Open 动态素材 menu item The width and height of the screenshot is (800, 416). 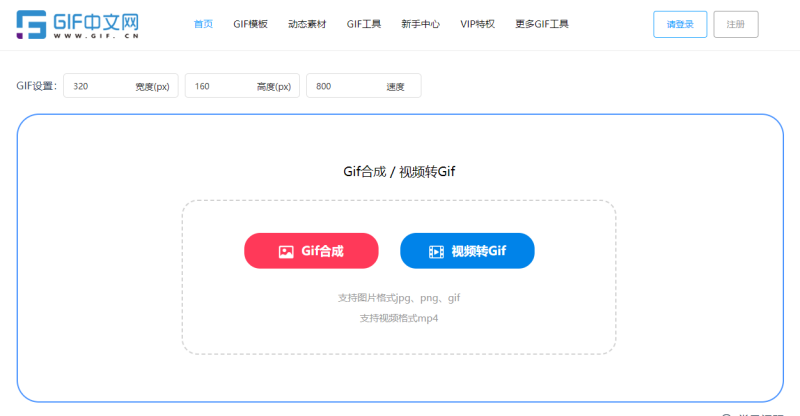point(307,24)
